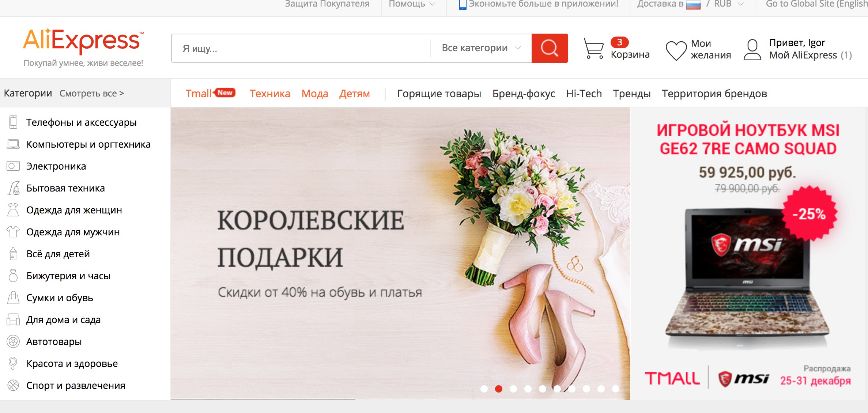This screenshot has height=413, width=868.
Task: Open the Королевские подарки banner
Action: point(401,253)
